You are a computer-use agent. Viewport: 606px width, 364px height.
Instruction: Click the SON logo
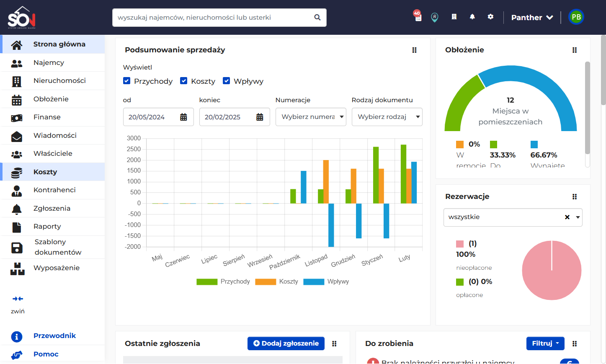[x=22, y=17]
